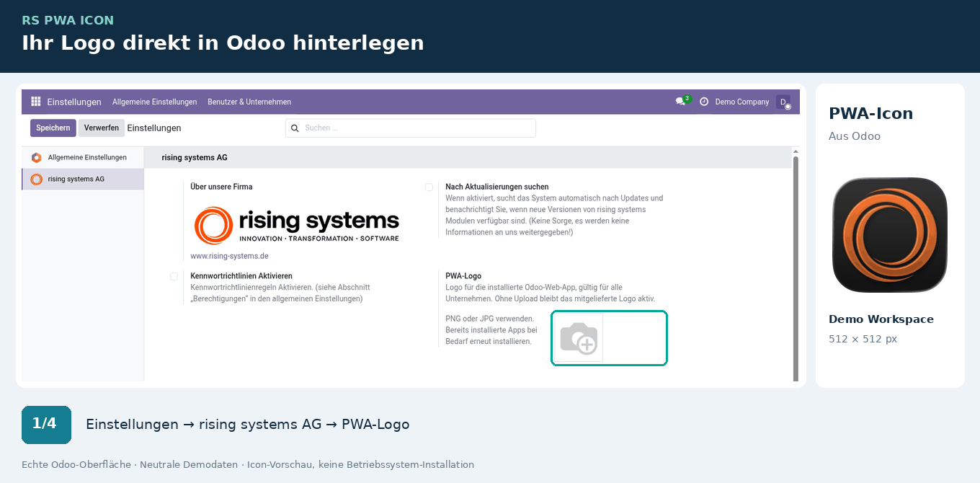Viewport: 980px width, 483px height.
Task: Click the scrollbar up arrow of settings panel
Action: point(796,151)
